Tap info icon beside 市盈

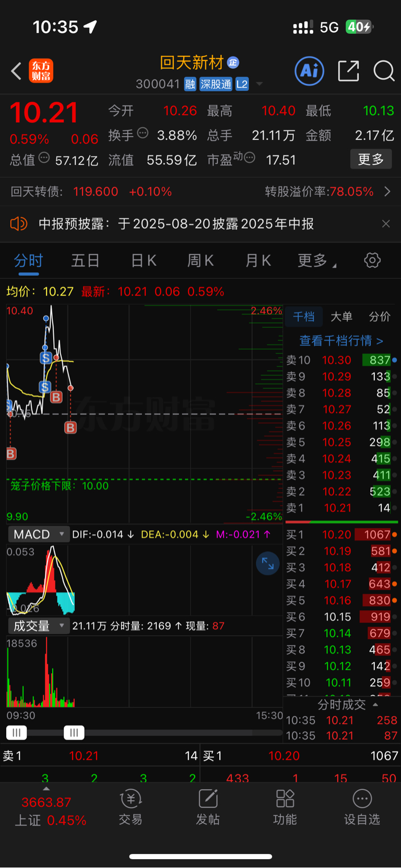pyautogui.click(x=250, y=158)
